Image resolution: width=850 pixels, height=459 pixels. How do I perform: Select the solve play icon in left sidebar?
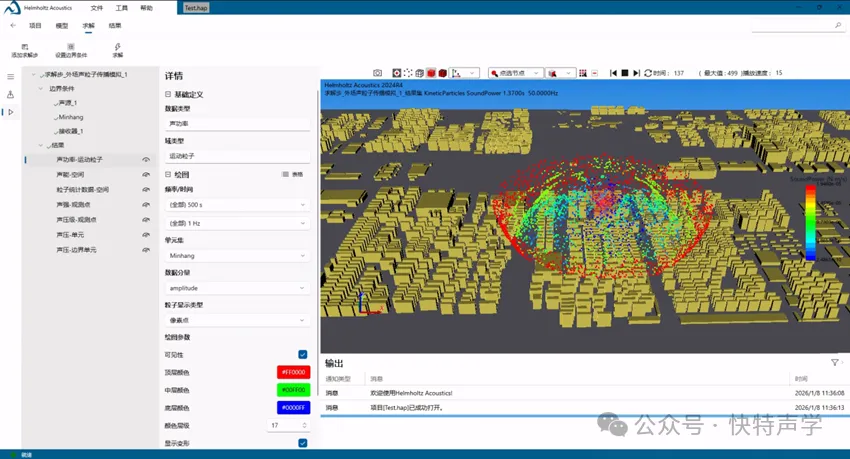(x=10, y=112)
